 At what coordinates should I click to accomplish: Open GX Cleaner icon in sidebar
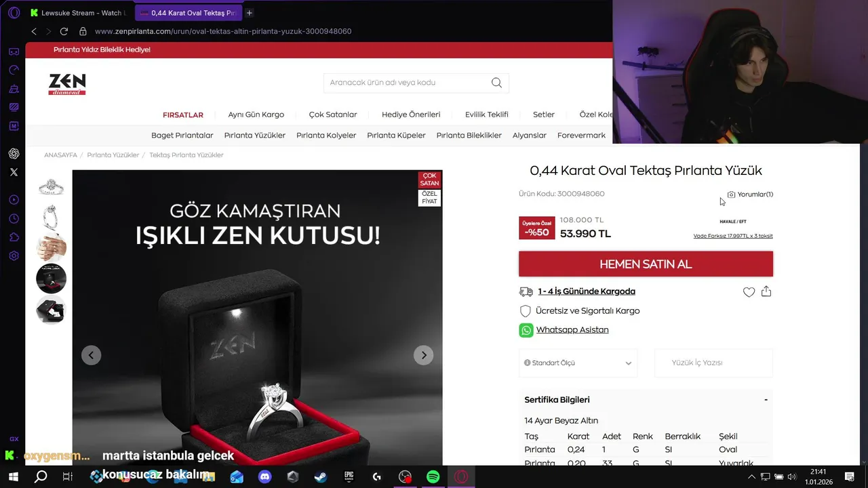pos(14,89)
